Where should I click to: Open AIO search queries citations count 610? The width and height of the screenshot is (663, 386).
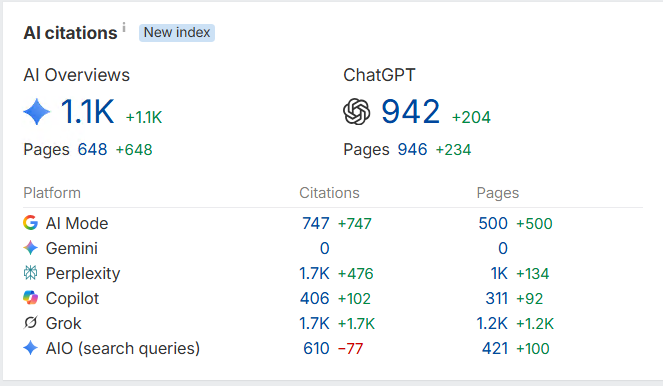(316, 348)
